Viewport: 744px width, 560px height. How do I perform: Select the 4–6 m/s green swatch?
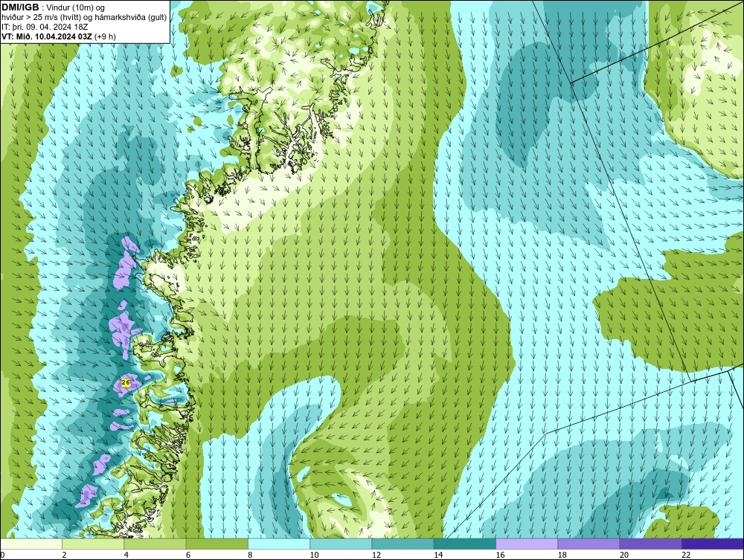pos(155,544)
